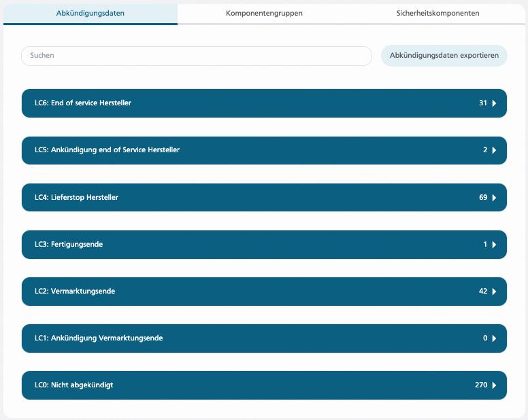This screenshot has height=420, width=528.
Task: Expand the LC1: Ankündigung Vermarktungsende title
Action: (x=99, y=338)
